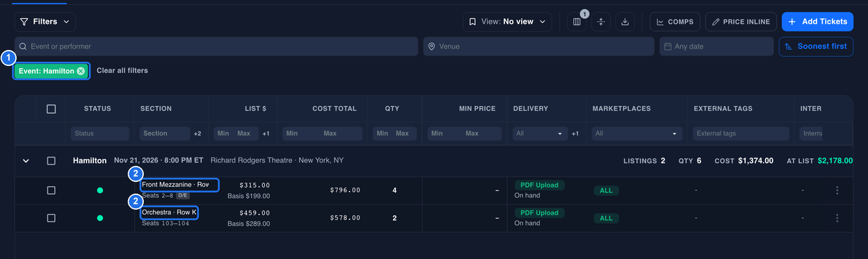Sort by the COST TOTAL column header

[x=335, y=109]
